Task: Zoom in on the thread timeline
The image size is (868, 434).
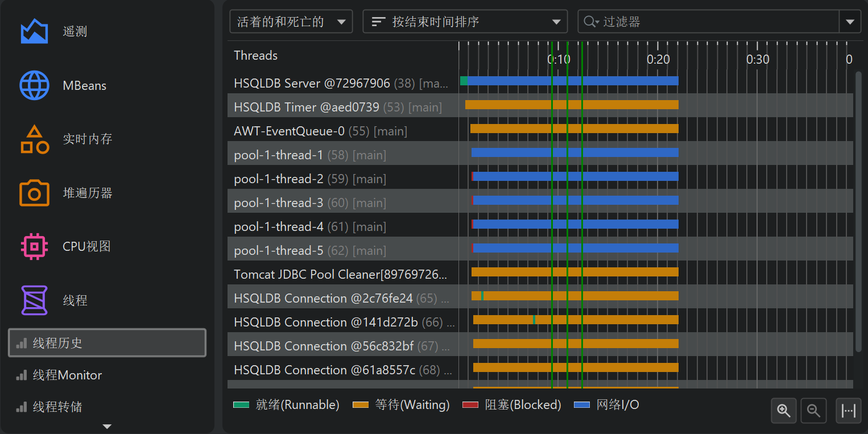Action: click(x=784, y=411)
